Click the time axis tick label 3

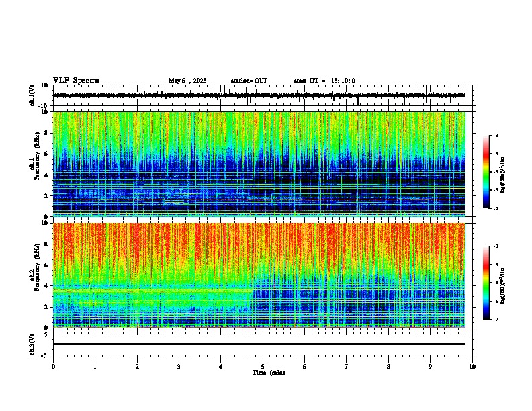tap(179, 367)
